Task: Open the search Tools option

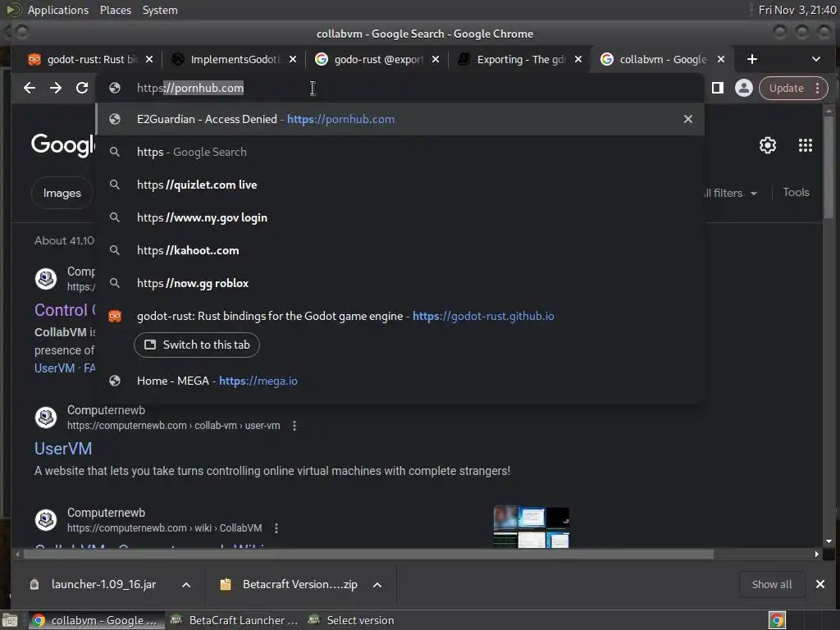Action: click(796, 192)
